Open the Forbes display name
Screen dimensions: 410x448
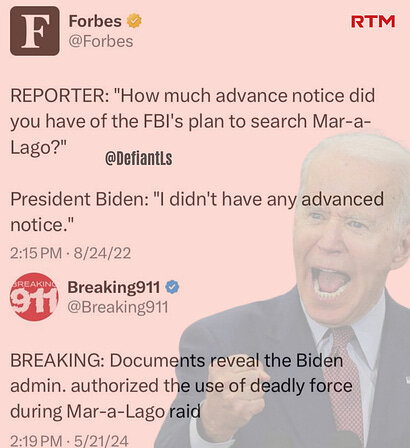coord(95,21)
